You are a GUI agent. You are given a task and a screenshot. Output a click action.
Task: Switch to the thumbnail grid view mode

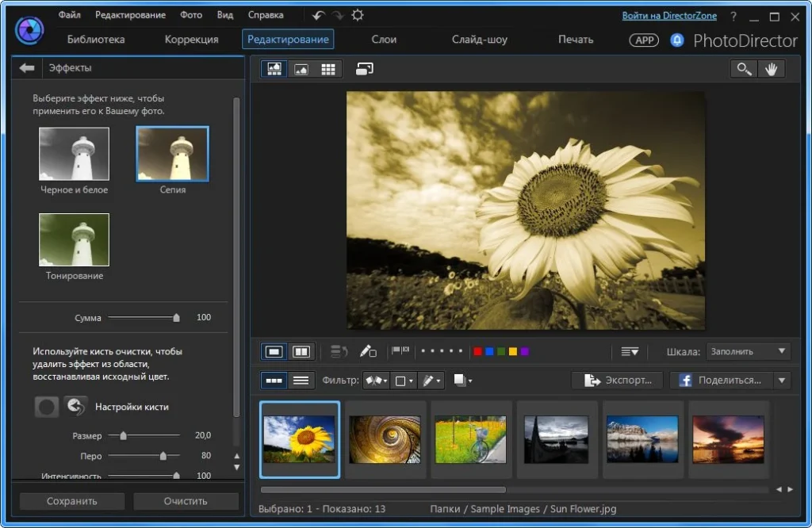(328, 69)
